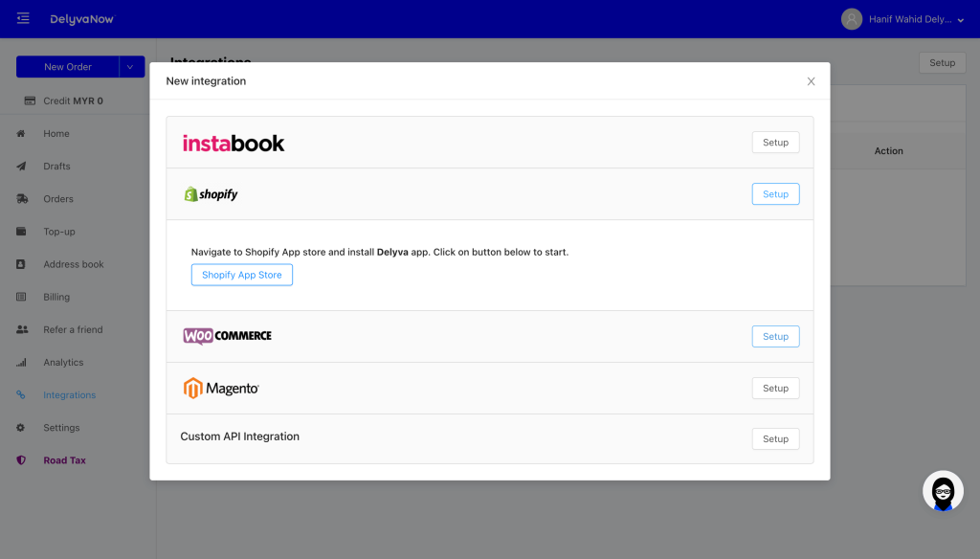The image size is (980, 559).
Task: Click the Action column header
Action: pos(888,150)
